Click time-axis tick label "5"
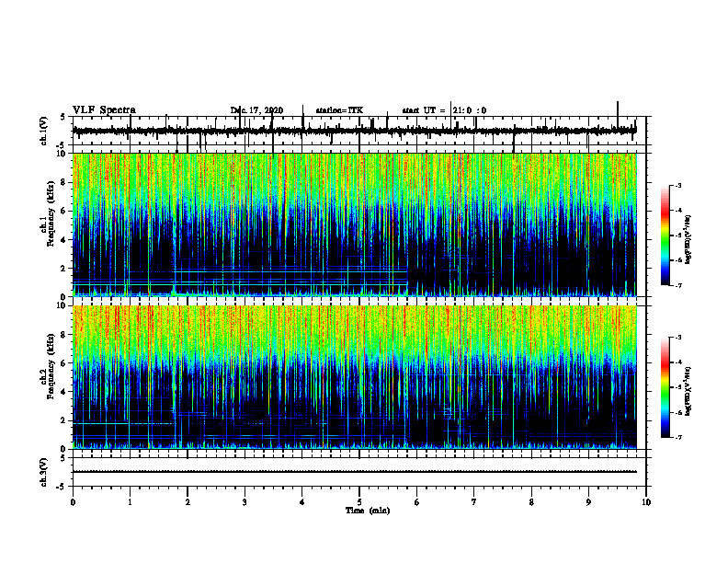Viewport: 728px width, 563px height. point(359,502)
